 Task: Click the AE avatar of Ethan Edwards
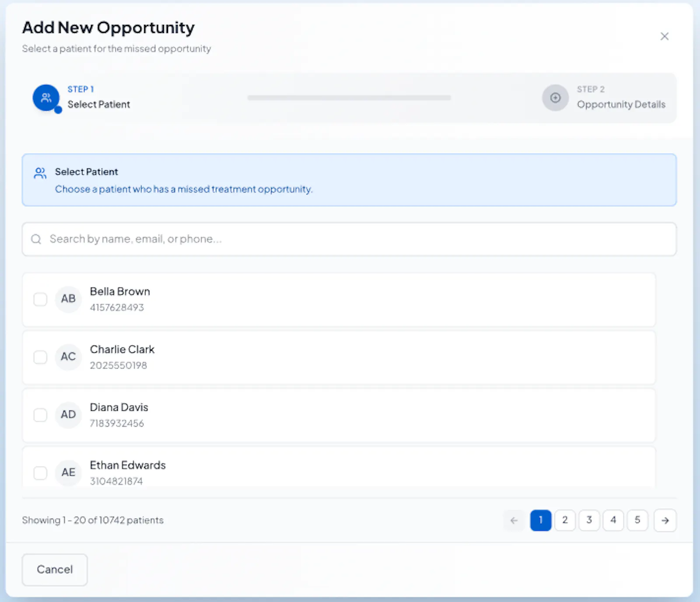pyautogui.click(x=68, y=473)
